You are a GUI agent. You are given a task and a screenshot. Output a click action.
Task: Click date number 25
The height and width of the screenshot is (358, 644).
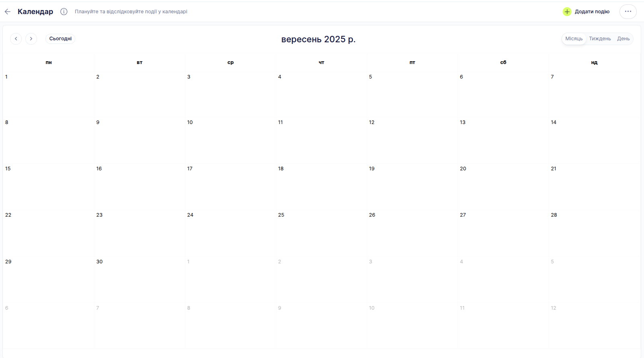[281, 215]
